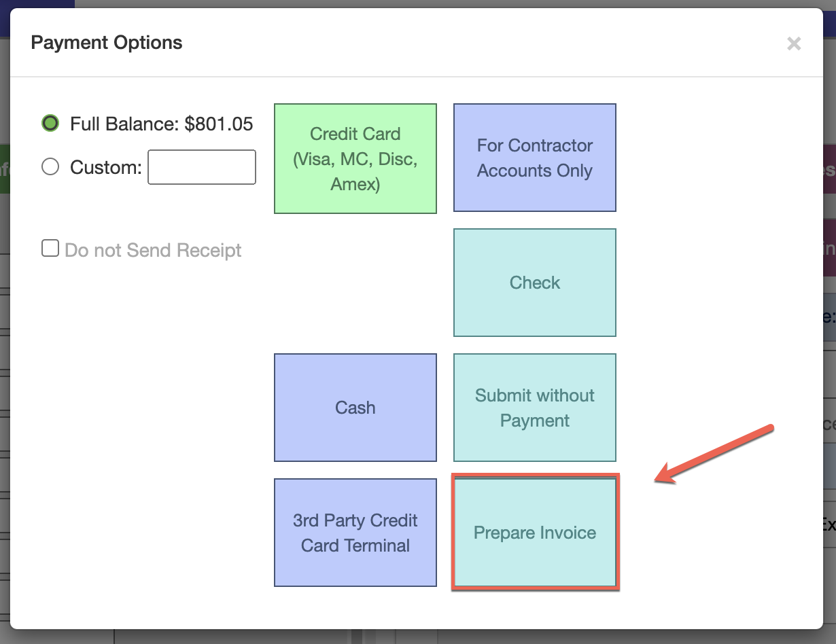Select Cash as payment method
The image size is (836, 644).
pos(355,408)
